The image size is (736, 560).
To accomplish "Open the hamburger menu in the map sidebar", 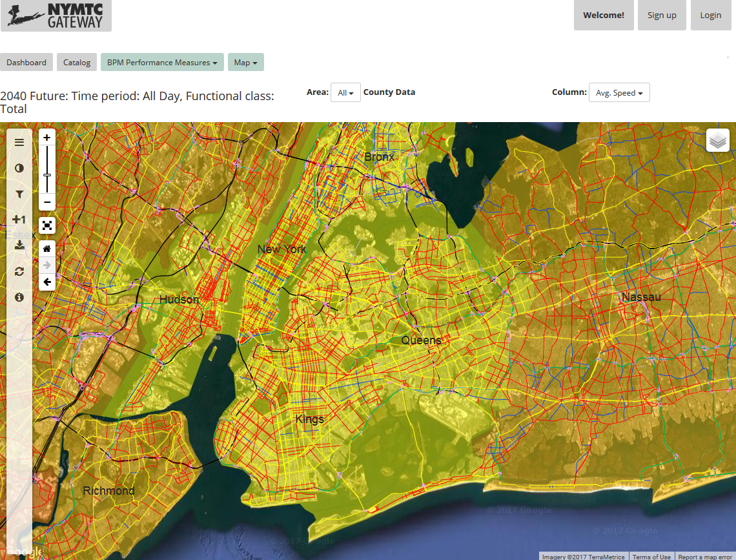I will pos(19,142).
